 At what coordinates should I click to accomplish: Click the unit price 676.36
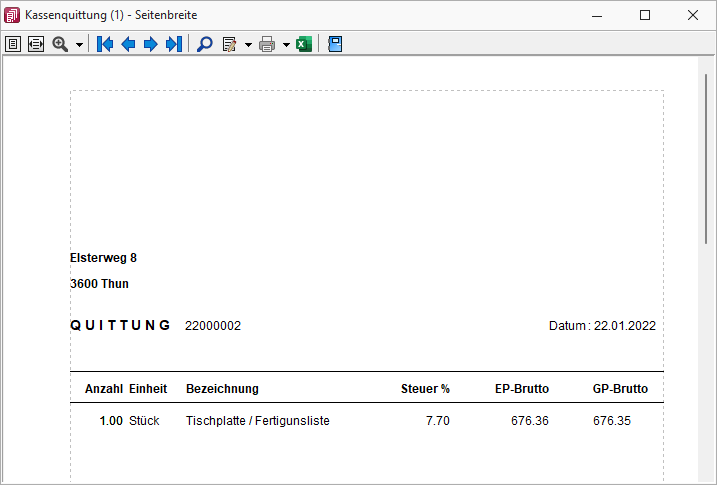tap(530, 421)
